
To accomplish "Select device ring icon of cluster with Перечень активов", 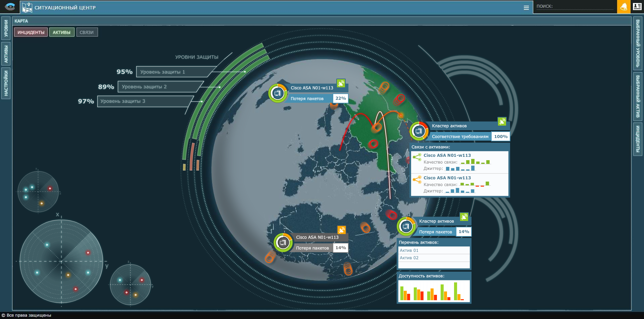I will [x=406, y=226].
